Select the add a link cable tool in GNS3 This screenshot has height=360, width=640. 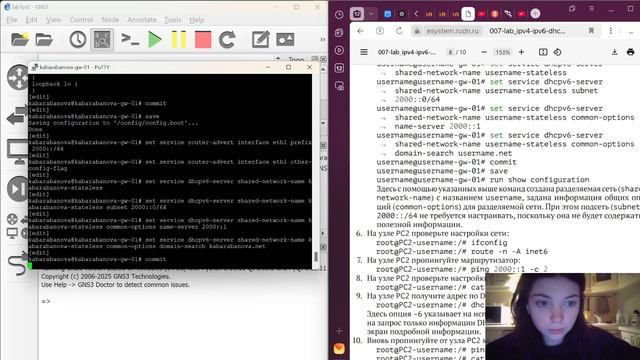[x=17, y=264]
